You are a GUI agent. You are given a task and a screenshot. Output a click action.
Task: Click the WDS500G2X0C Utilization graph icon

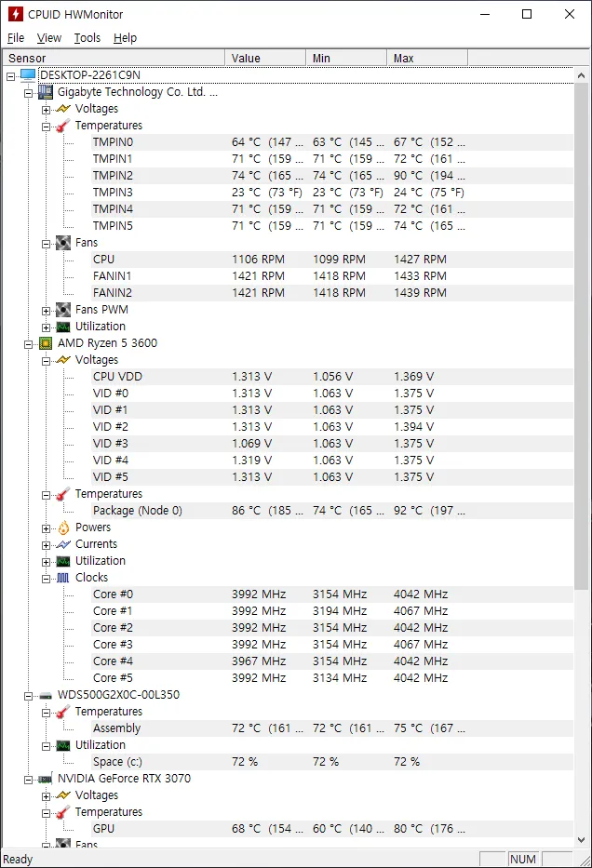click(63, 745)
